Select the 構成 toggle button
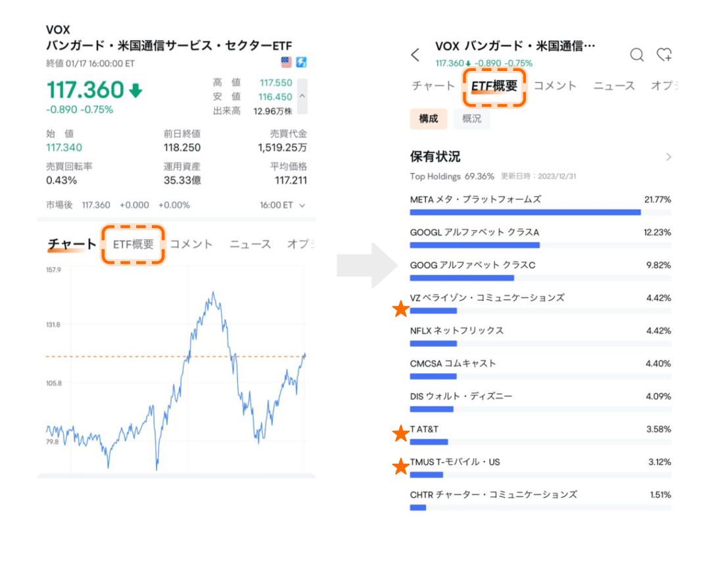This screenshot has width=710, height=588. tap(429, 118)
